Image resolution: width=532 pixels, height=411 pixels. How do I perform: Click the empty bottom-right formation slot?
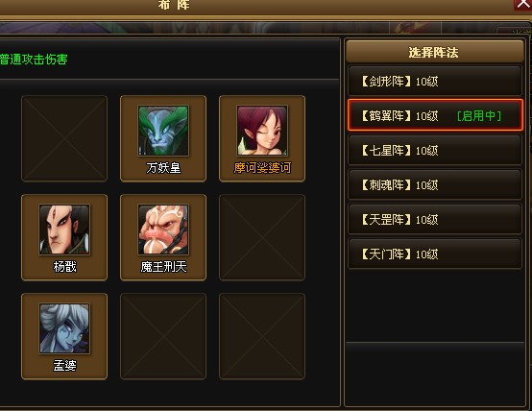tap(262, 336)
